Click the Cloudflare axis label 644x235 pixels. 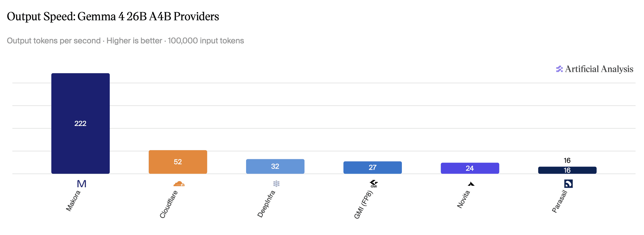[x=168, y=204]
